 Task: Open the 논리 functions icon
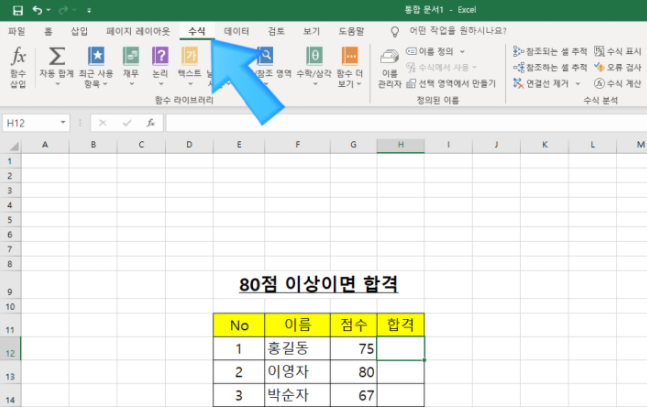click(x=160, y=56)
